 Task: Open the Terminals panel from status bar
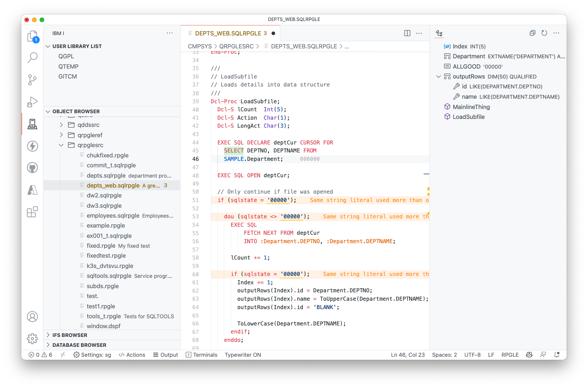tap(201, 354)
